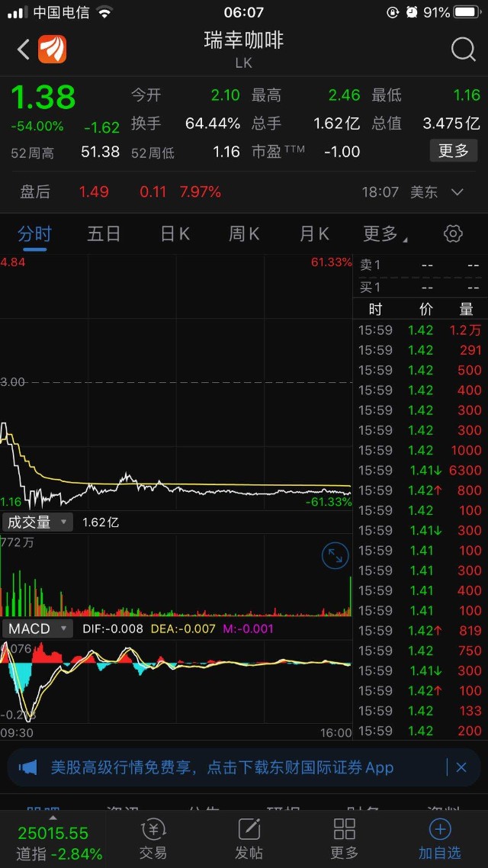Viewport: 488px width, 868px height.
Task: Expand the index ticker up arrow
Action: point(53,817)
